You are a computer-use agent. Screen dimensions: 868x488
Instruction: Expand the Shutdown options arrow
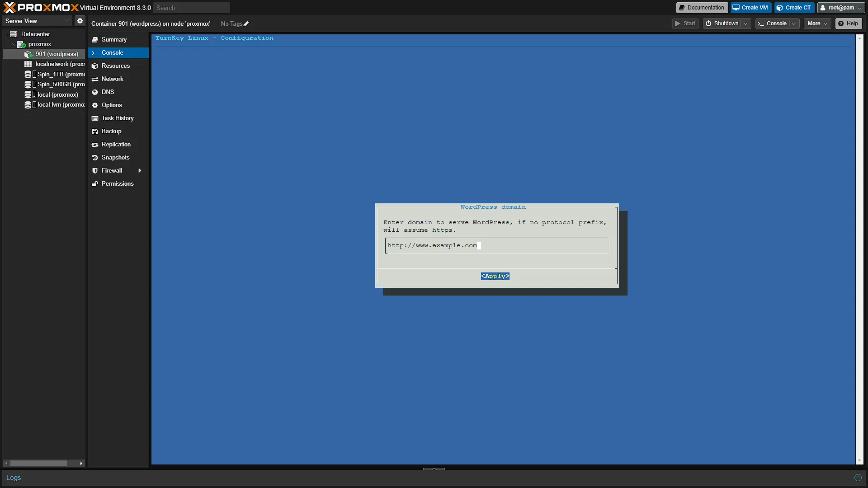tap(746, 23)
